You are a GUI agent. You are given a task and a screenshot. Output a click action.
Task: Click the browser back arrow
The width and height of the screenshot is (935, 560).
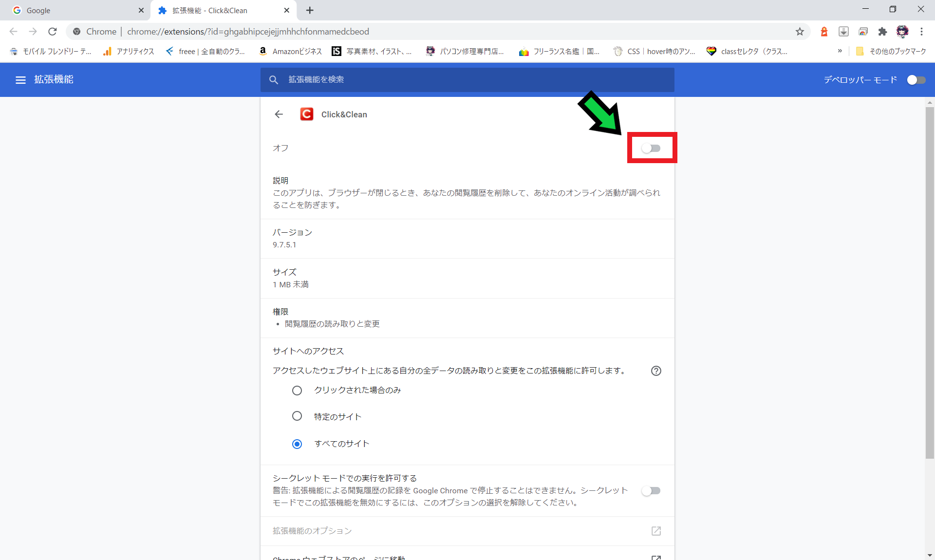coord(14,32)
